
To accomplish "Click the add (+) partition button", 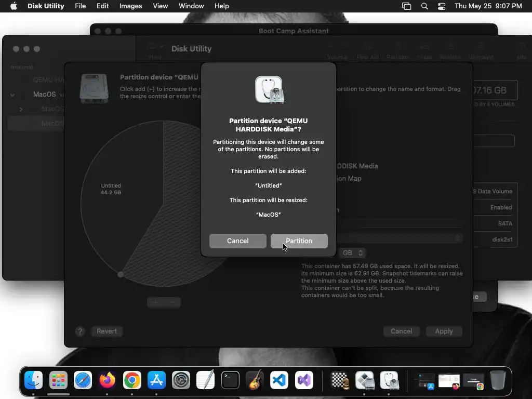I will pyautogui.click(x=155, y=302).
